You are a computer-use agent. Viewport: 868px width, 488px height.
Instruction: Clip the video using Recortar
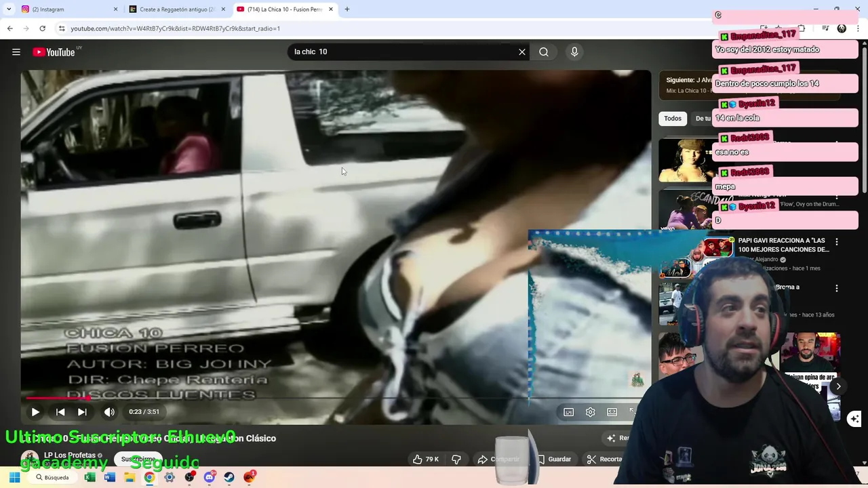click(x=604, y=459)
